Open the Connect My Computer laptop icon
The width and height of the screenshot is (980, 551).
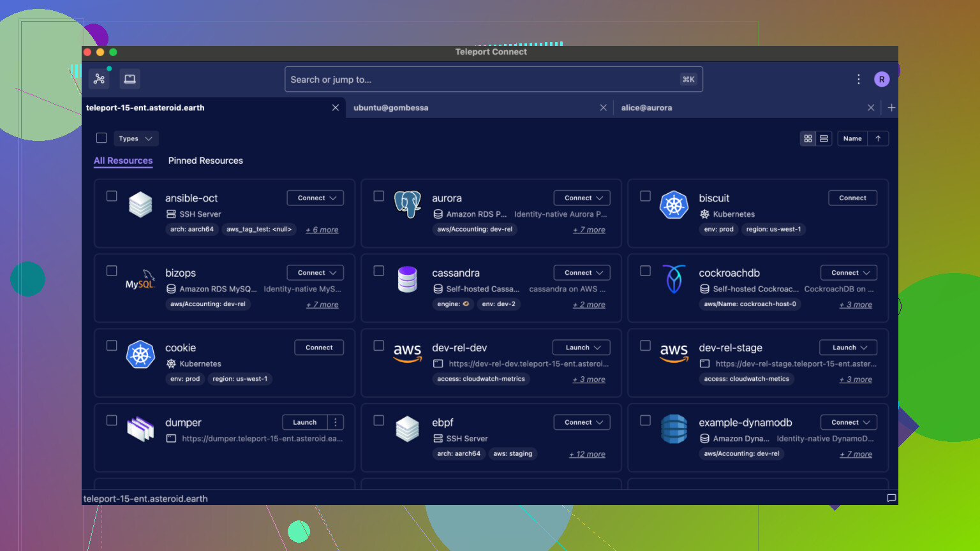point(130,79)
